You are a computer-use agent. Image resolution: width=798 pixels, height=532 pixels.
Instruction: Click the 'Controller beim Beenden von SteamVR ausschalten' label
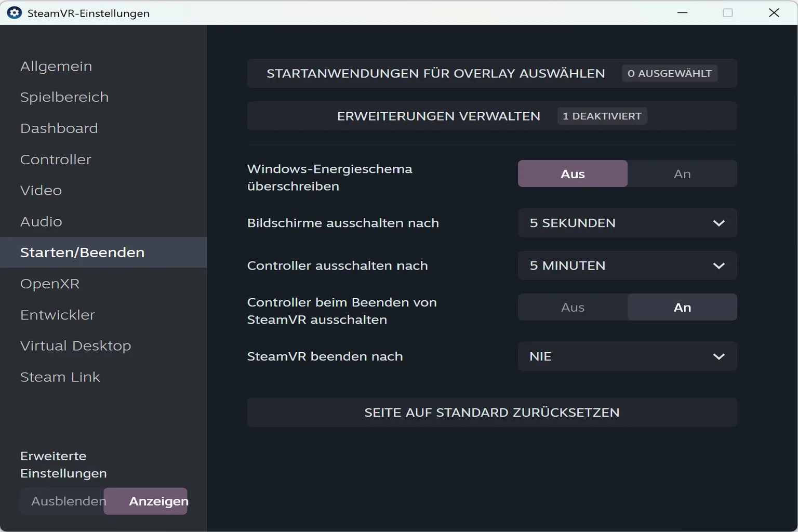(342, 311)
